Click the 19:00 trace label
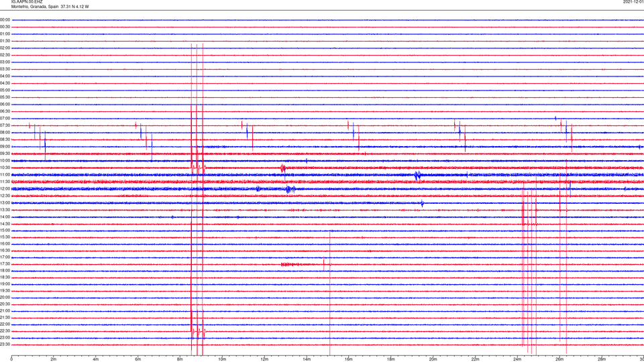Viewport: 644px width, 362px height. click(x=5, y=284)
